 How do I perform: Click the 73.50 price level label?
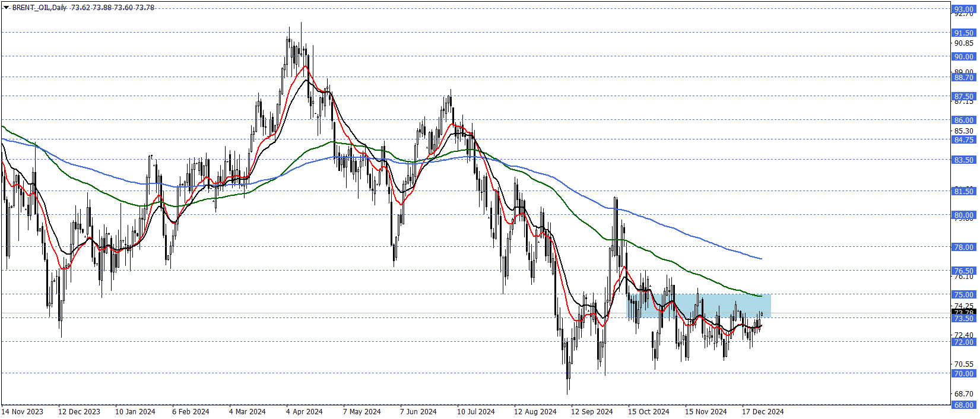pos(964,318)
